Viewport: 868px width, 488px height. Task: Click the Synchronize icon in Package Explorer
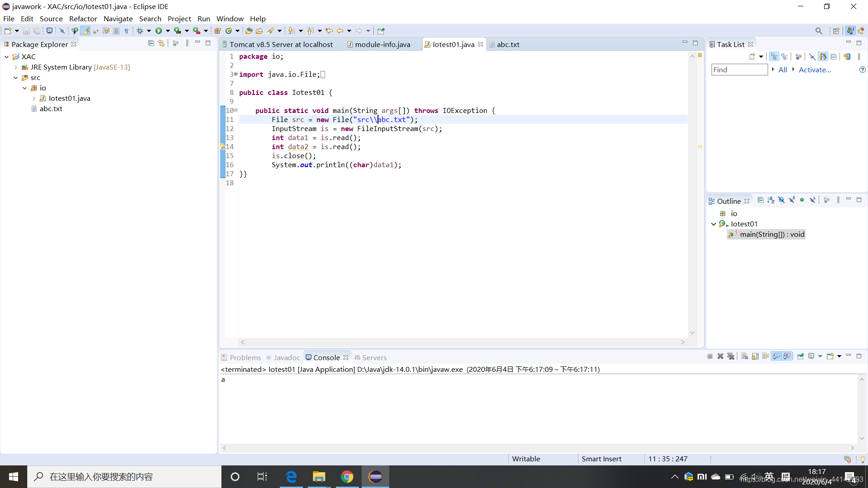click(x=162, y=44)
